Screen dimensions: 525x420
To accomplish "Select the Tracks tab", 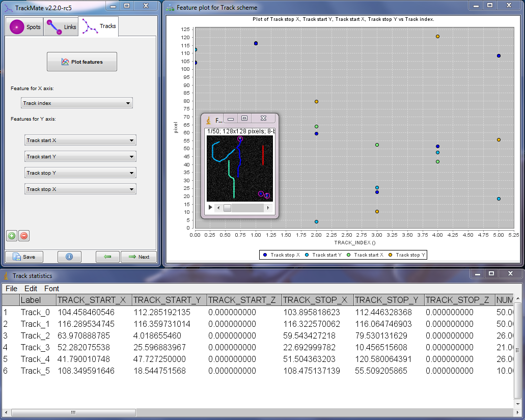I will (x=98, y=26).
